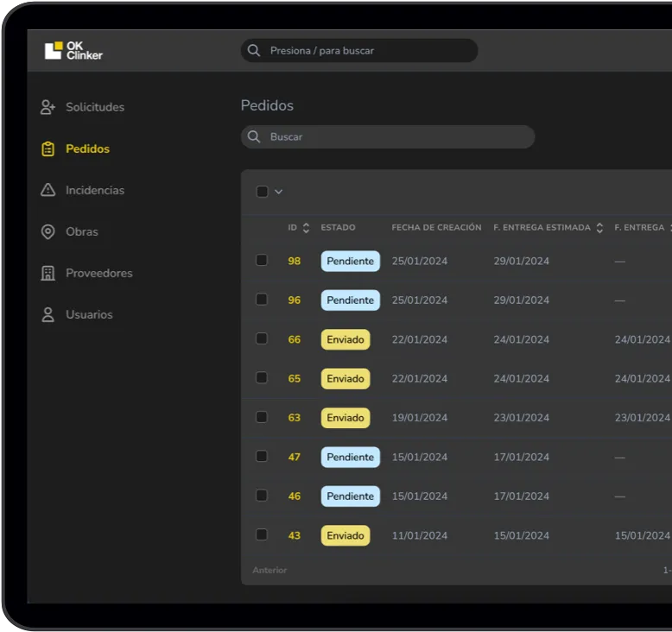Expand the select-all chevron dropdown
The image size is (672, 632).
point(278,192)
